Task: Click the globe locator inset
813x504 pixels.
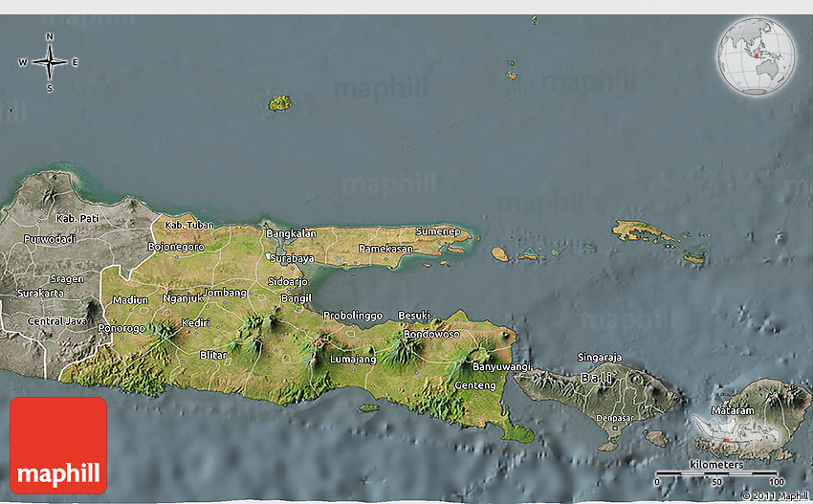Action: [755, 53]
